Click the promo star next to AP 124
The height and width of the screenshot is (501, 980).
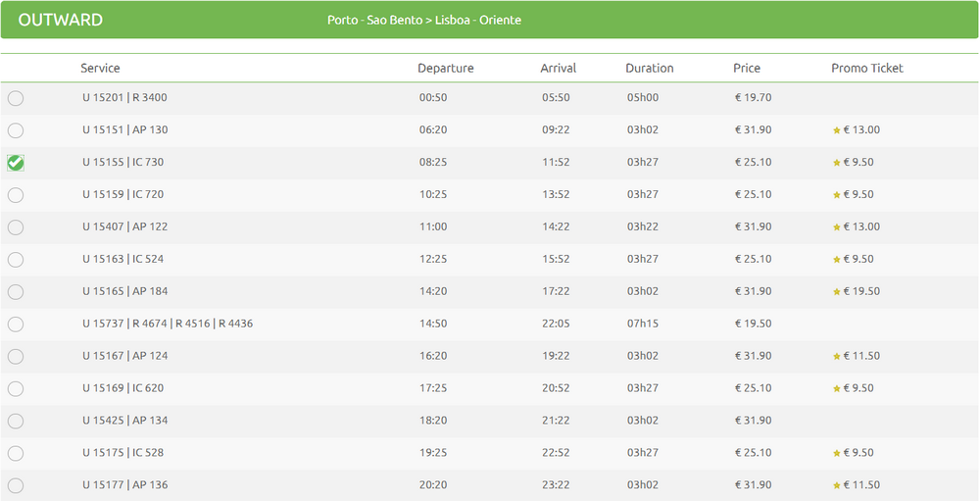click(x=837, y=357)
